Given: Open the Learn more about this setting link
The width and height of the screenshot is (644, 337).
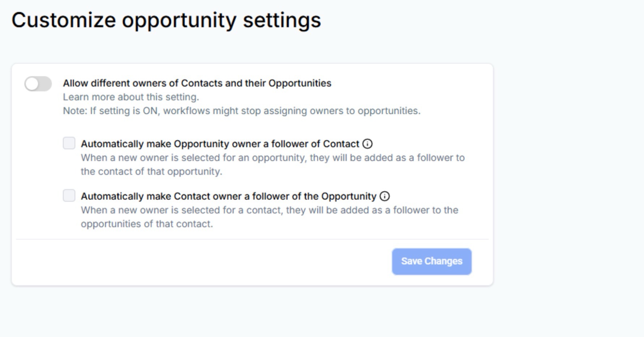Looking at the screenshot, I should (x=131, y=97).
